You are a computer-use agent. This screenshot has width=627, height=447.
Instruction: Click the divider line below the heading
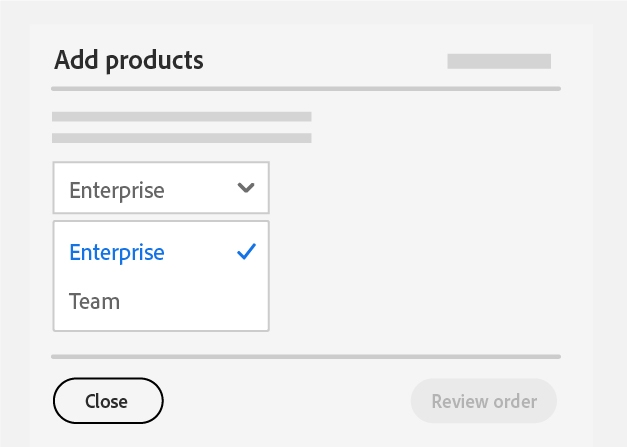[306, 89]
